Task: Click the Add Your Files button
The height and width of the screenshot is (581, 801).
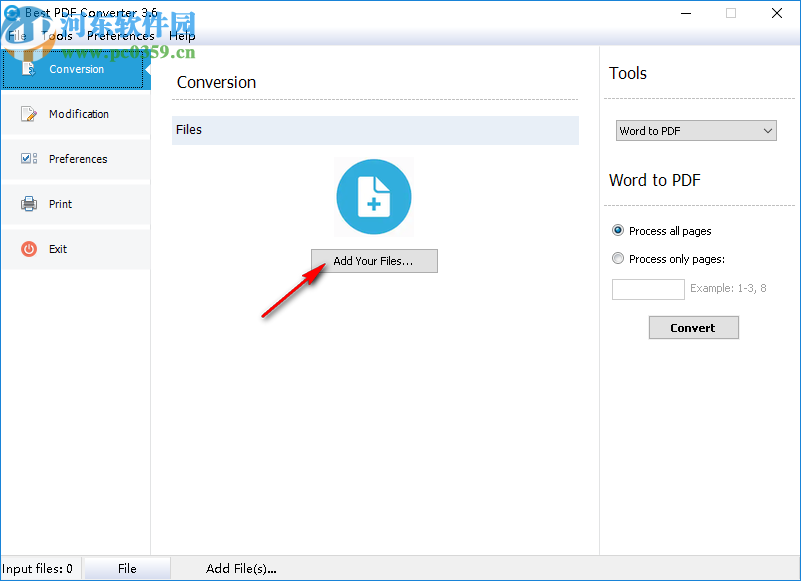Action: tap(373, 260)
